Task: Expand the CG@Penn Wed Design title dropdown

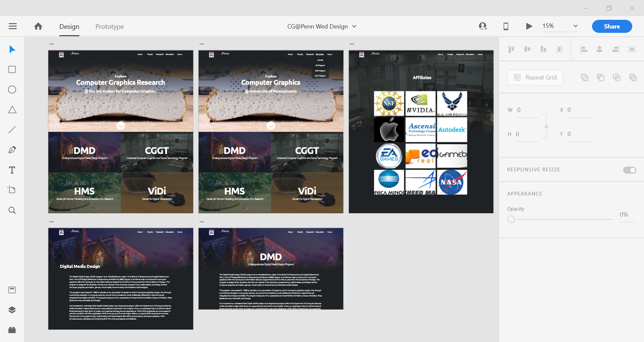Action: [354, 26]
